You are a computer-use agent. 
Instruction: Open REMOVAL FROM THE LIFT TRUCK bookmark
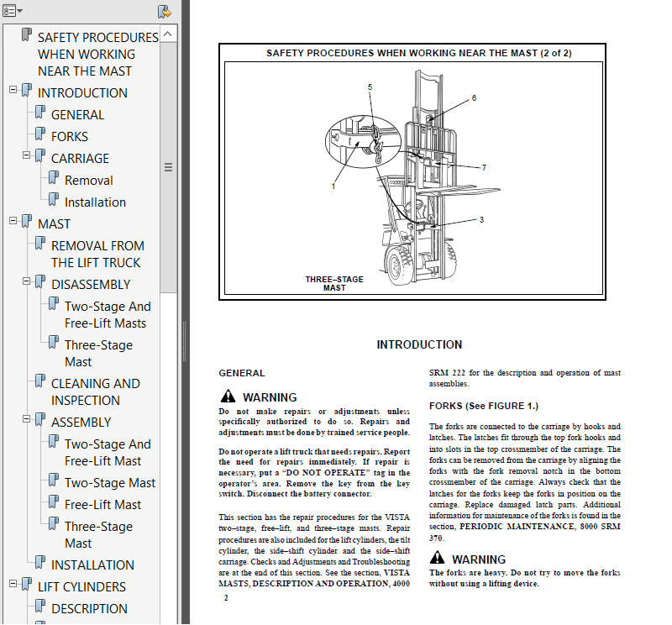click(97, 255)
